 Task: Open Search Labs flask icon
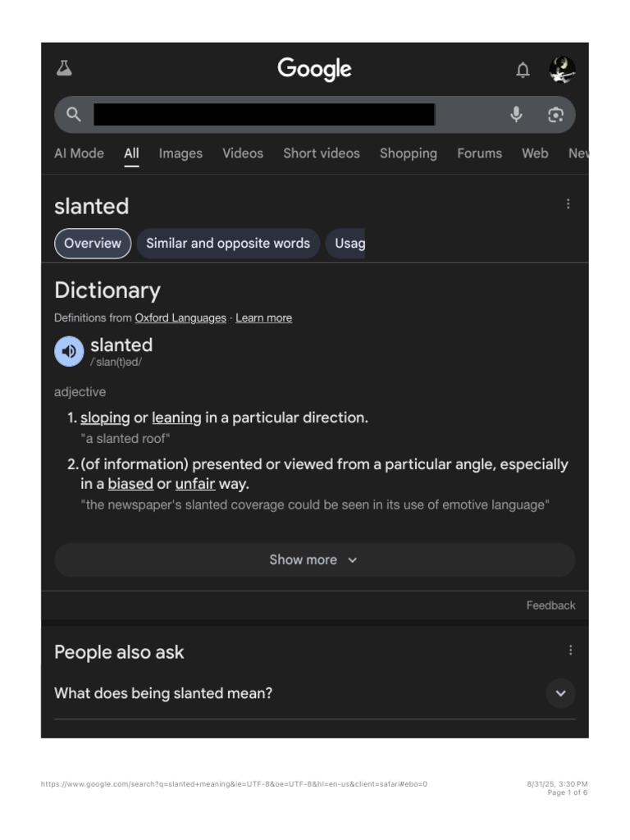click(x=64, y=69)
